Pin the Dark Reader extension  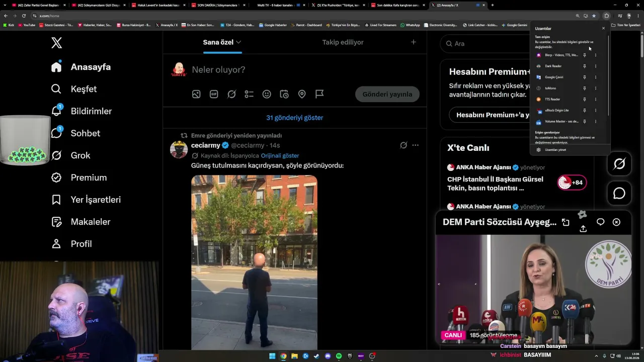(585, 66)
